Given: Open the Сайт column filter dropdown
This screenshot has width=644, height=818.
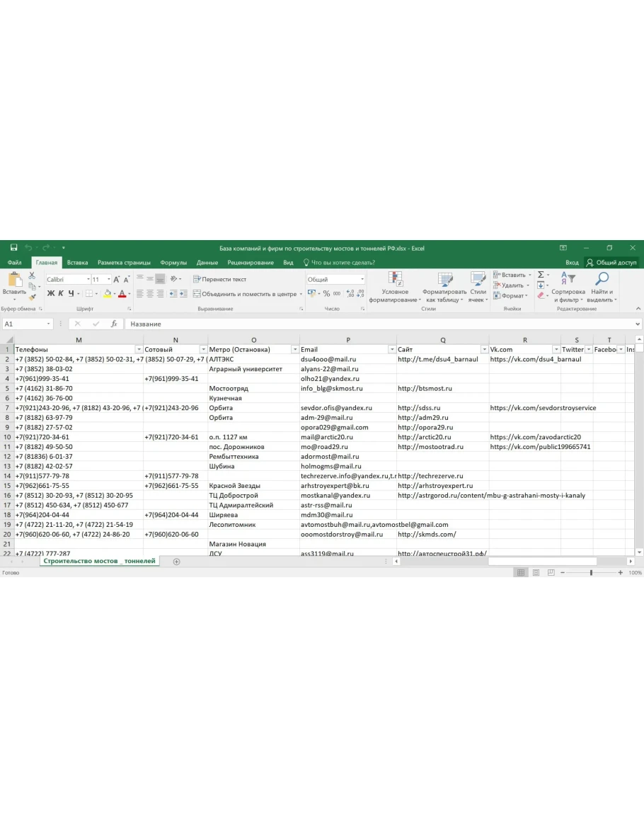Looking at the screenshot, I should click(485, 350).
